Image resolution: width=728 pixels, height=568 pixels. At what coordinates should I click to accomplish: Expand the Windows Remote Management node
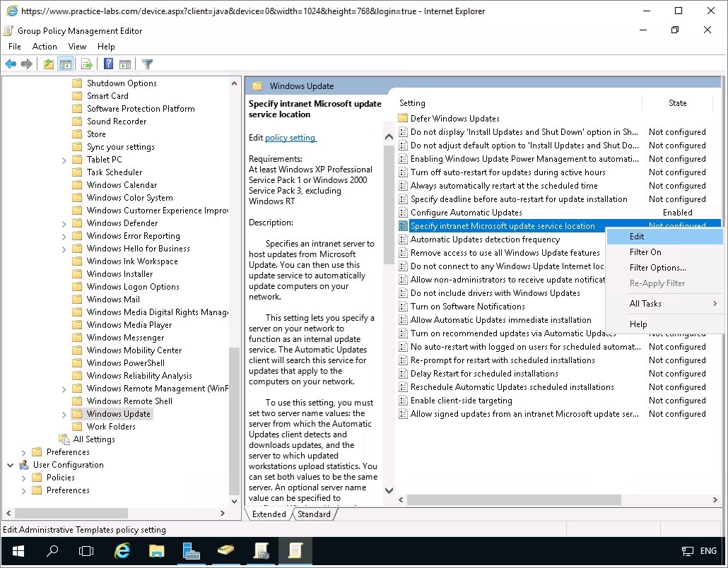pos(64,389)
